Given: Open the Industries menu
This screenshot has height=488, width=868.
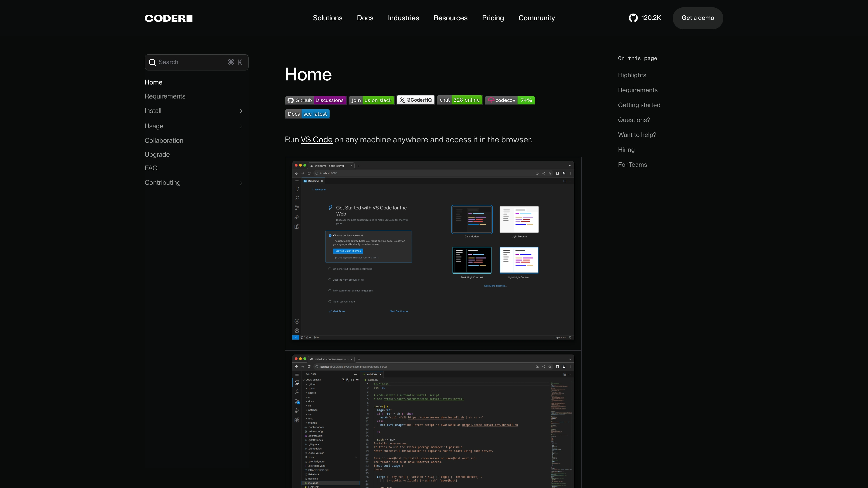Looking at the screenshot, I should pos(403,18).
